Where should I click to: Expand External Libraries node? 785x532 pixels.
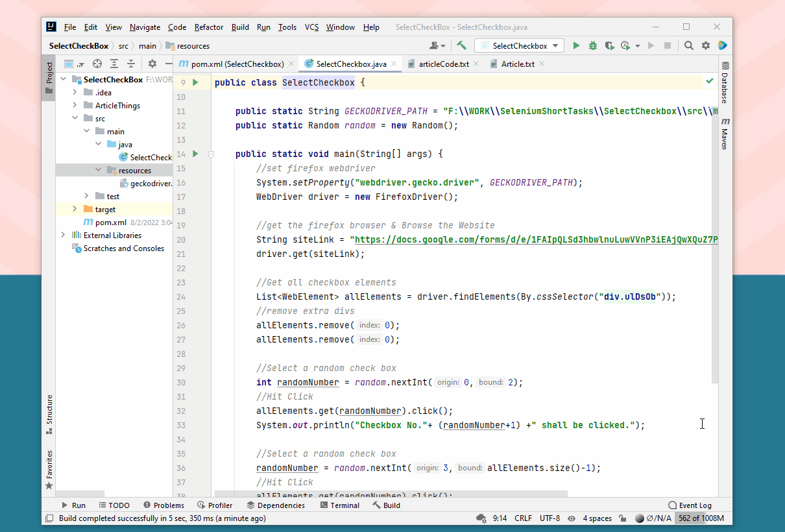(x=64, y=235)
